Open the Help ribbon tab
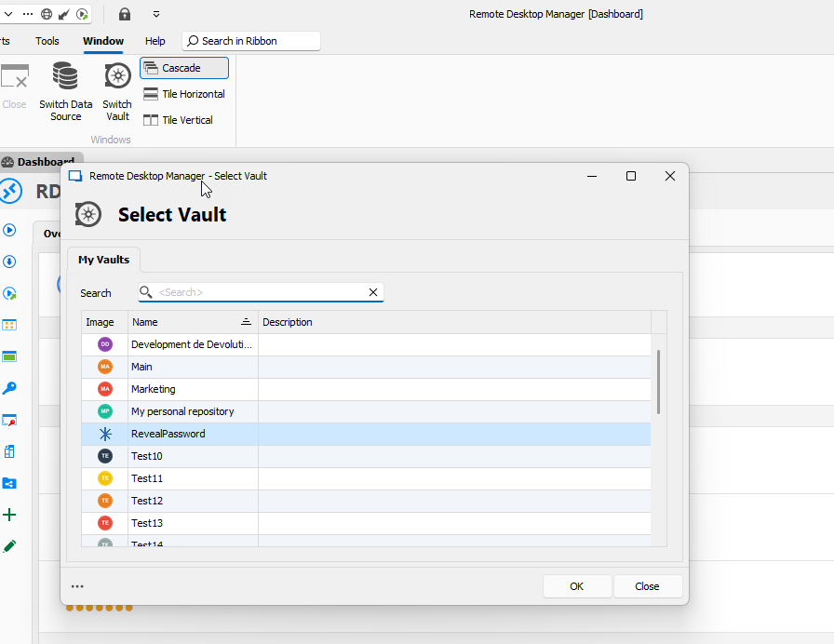This screenshot has width=834, height=644. coord(155,41)
